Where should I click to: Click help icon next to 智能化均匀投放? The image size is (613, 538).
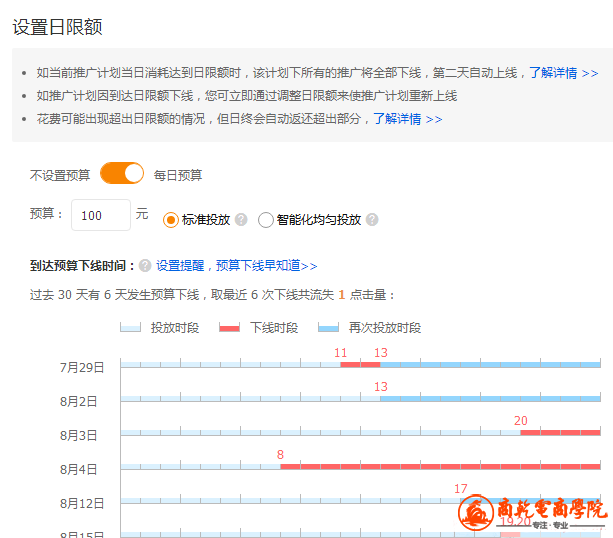point(372,220)
